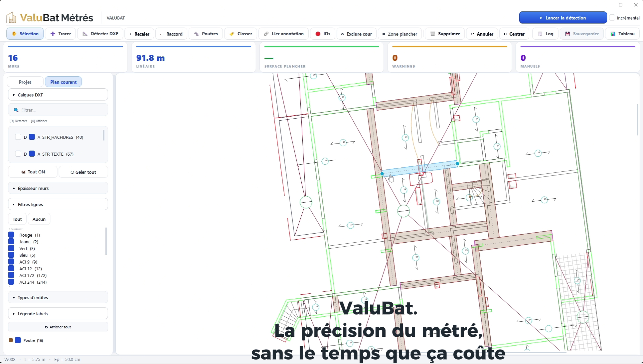The image size is (643, 364).
Task: Click the brown Poutre color swatch
Action: click(11, 340)
